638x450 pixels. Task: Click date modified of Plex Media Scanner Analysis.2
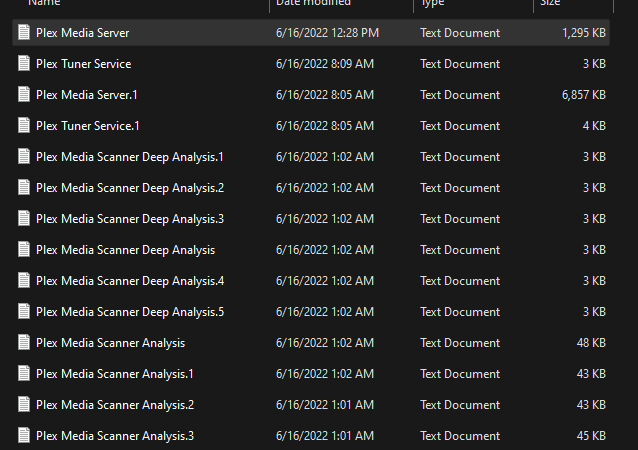click(325, 405)
